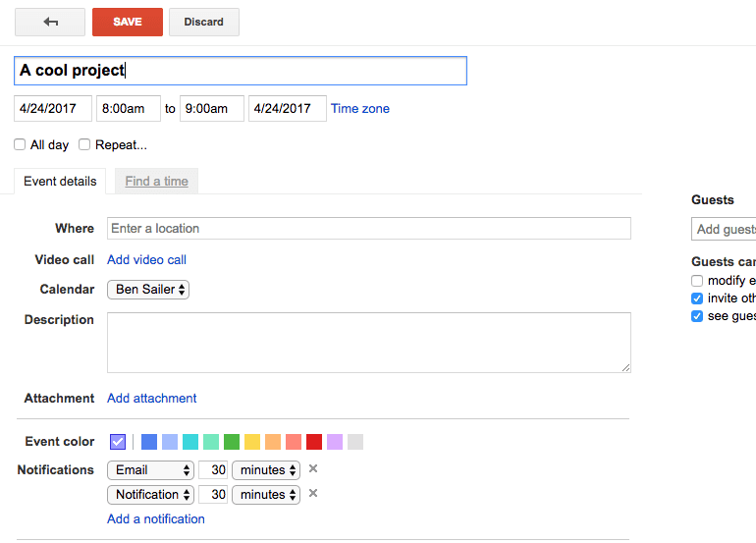Open the Ben Sailer calendar dropdown

click(148, 290)
